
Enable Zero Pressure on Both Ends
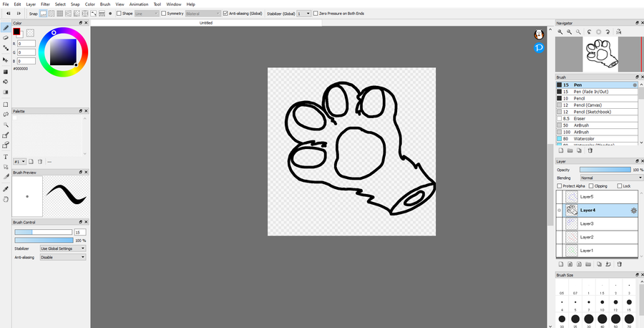pyautogui.click(x=316, y=14)
